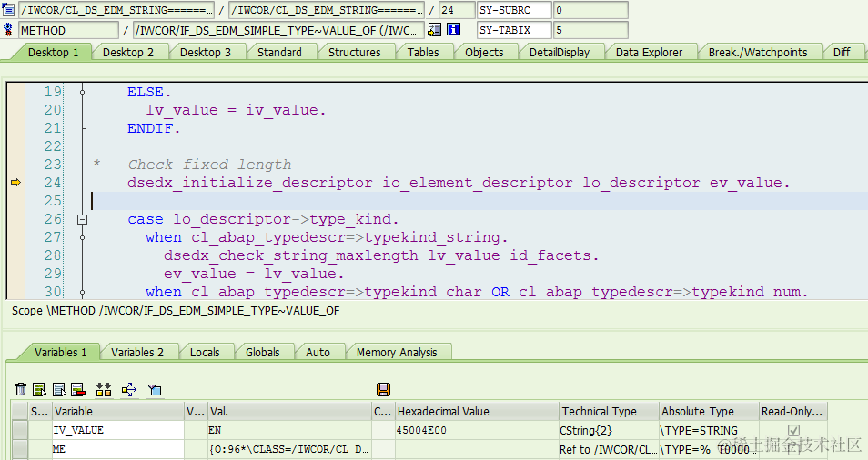Select the Globals tab
This screenshot has width=868, height=460.
point(262,352)
